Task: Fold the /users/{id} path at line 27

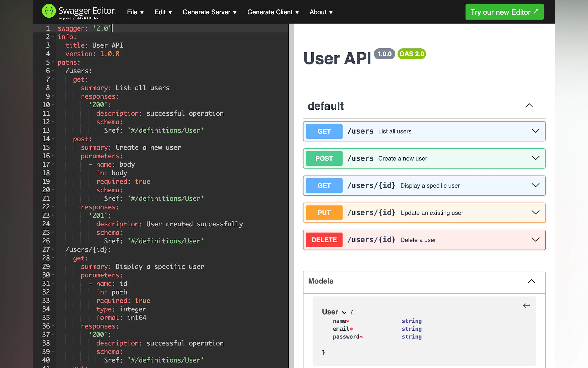Action: [x=53, y=250]
